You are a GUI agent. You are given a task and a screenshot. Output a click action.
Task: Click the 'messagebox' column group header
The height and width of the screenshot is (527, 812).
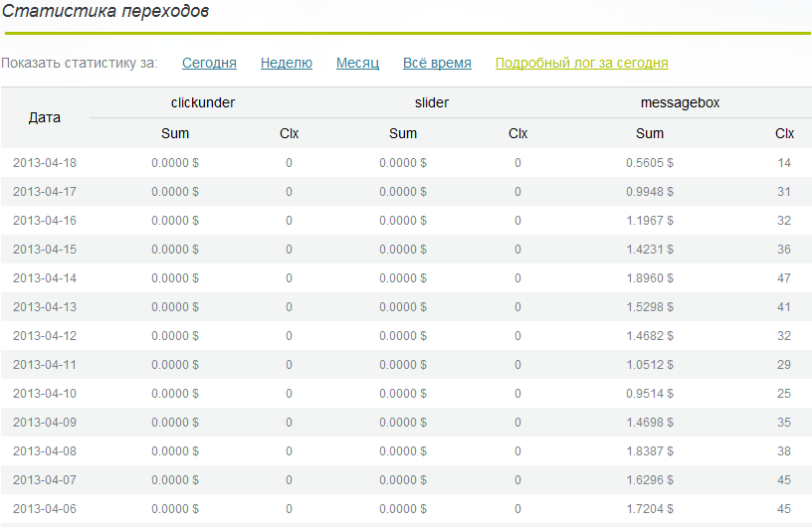(680, 102)
